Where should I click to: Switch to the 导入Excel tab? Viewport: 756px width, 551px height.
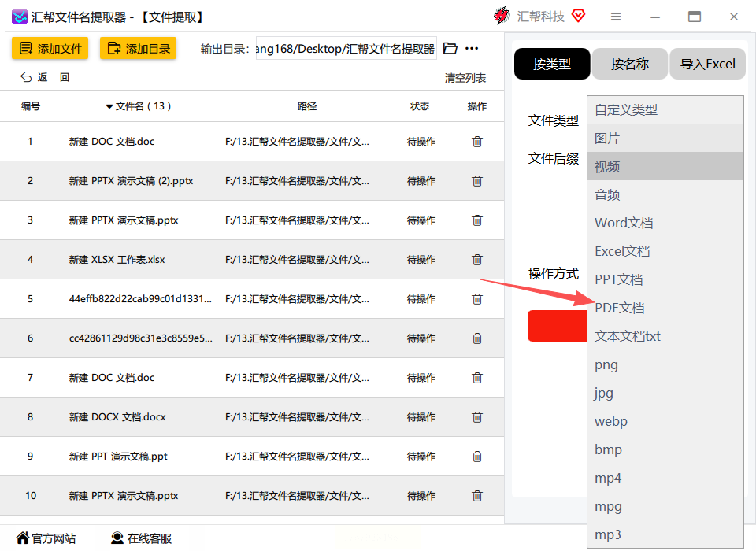point(707,64)
